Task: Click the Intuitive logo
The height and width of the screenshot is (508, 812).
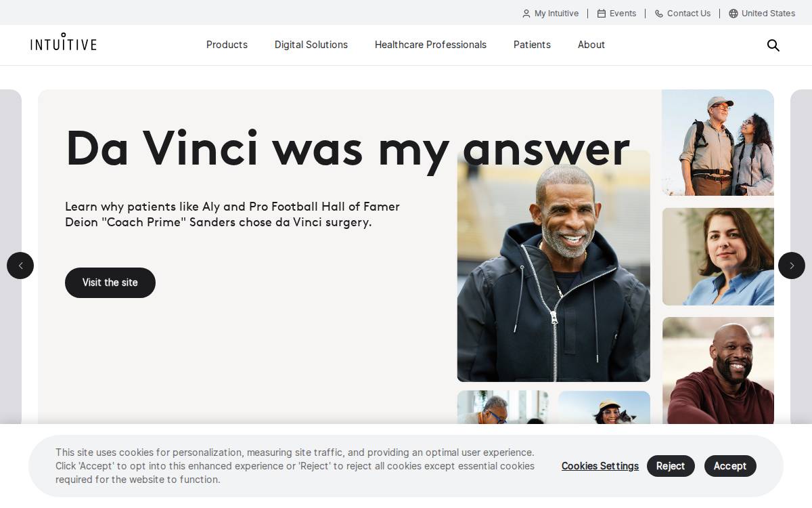Action: [64, 42]
